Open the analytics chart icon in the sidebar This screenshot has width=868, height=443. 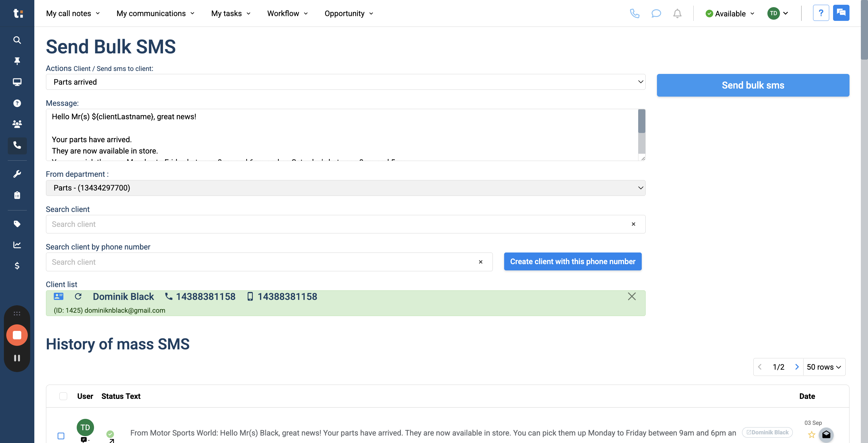point(17,245)
